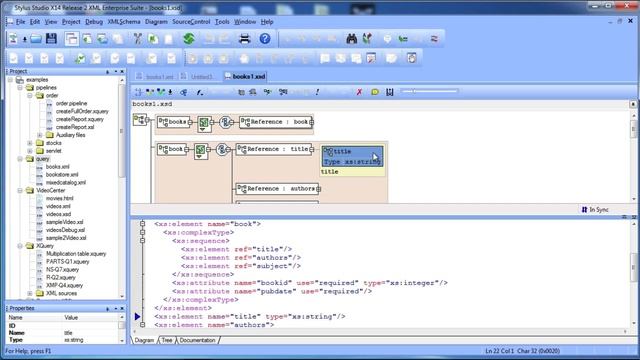This screenshot has width=640, height=360.
Task: Expand the stocks folder
Action: [x=30, y=143]
